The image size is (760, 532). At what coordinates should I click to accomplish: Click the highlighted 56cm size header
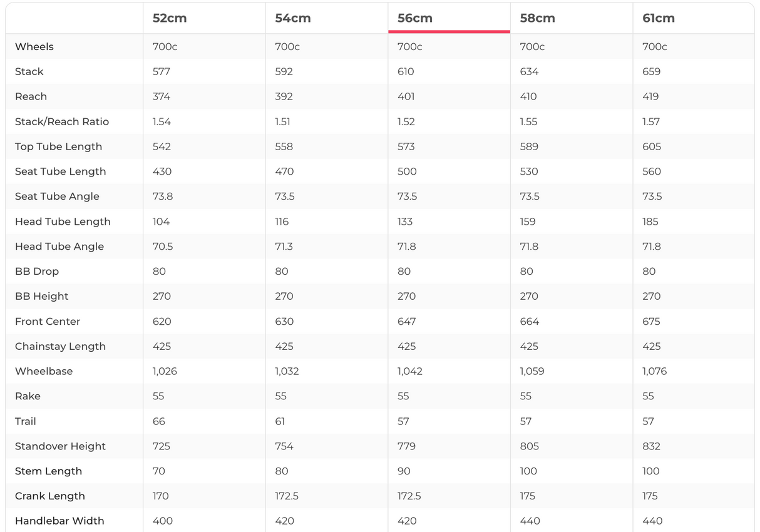(415, 18)
